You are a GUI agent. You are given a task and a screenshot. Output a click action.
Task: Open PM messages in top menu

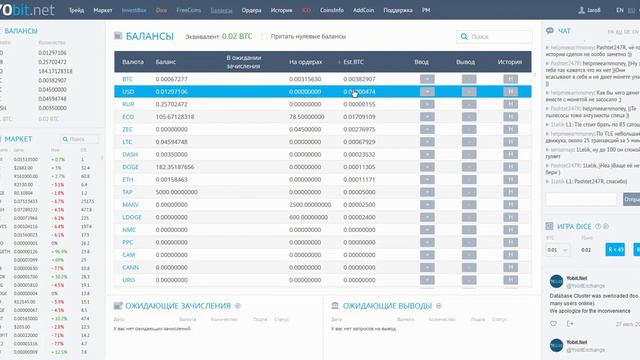click(426, 10)
